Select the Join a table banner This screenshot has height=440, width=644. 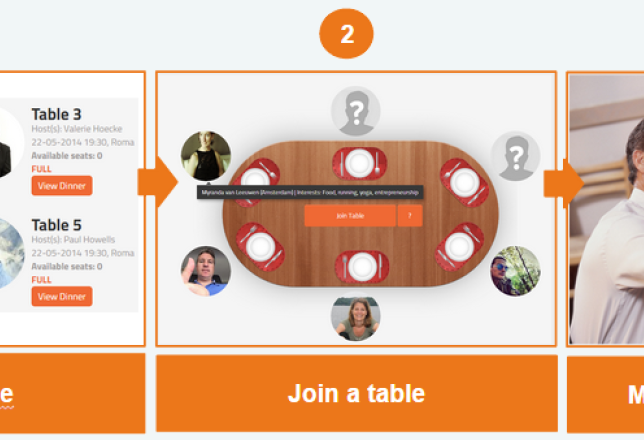356,393
